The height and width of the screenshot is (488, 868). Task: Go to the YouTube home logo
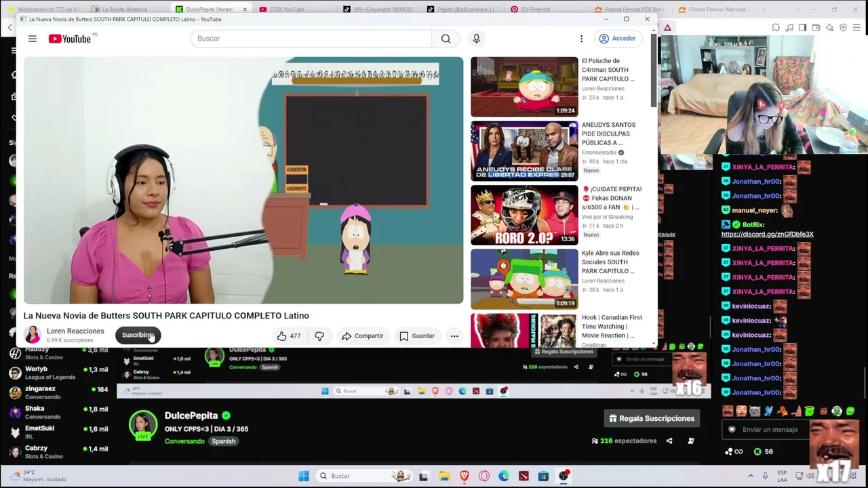coord(70,39)
